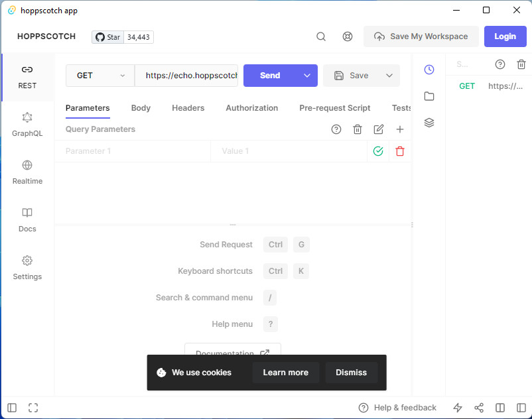Add a new query parameter
The image size is (532, 419).
(x=400, y=129)
